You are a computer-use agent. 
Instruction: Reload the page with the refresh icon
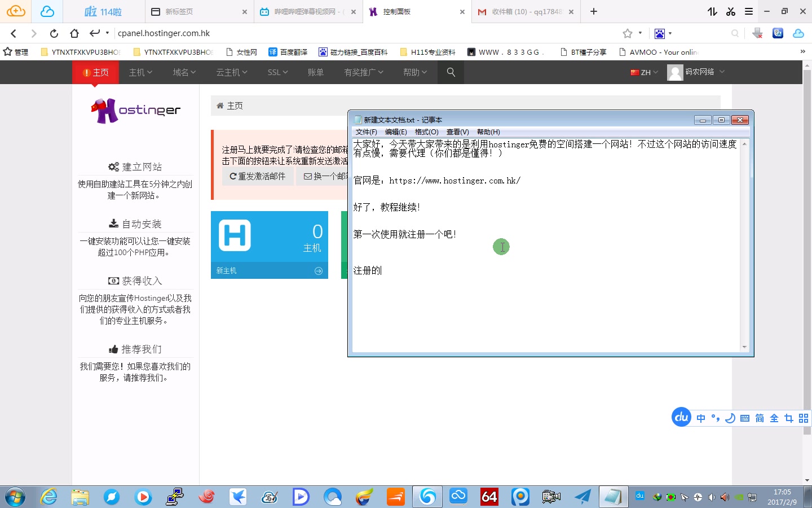point(54,33)
